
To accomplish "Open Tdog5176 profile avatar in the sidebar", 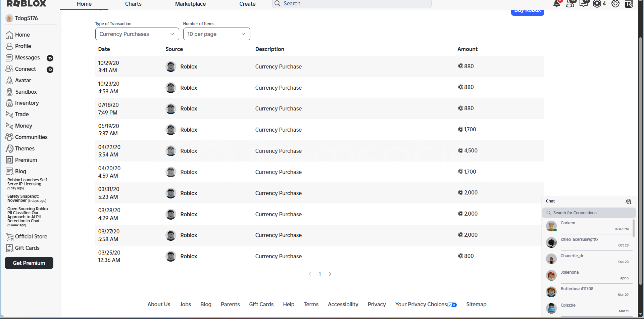I will (x=9, y=18).
